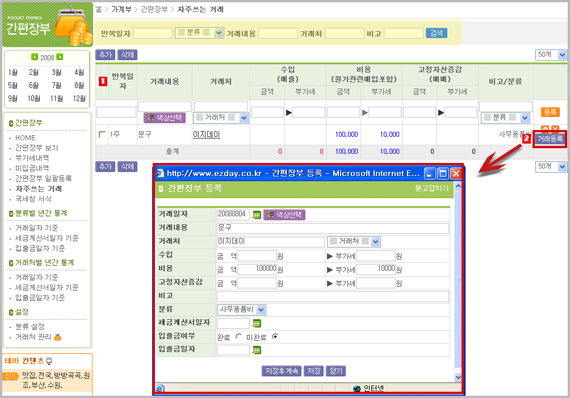Open 분류 설정 under 설정
570x398 pixels.
tap(30, 327)
